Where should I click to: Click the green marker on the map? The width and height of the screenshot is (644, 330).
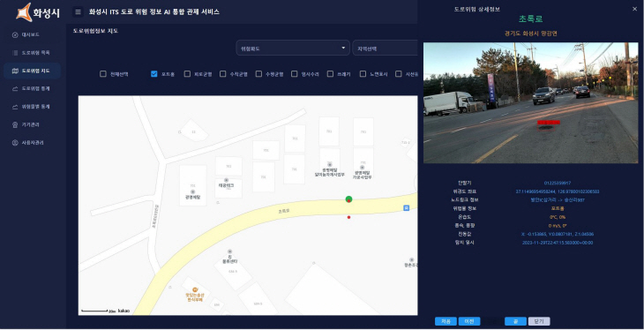click(349, 199)
